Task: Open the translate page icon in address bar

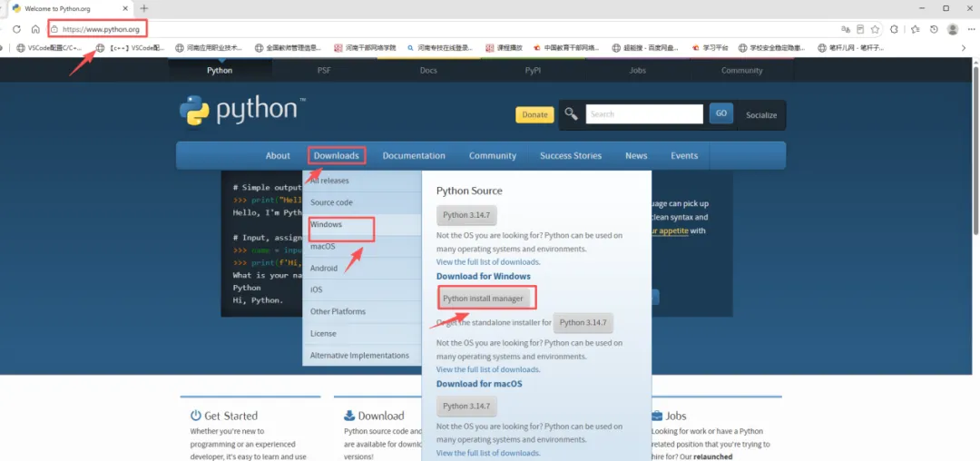Action: (845, 29)
